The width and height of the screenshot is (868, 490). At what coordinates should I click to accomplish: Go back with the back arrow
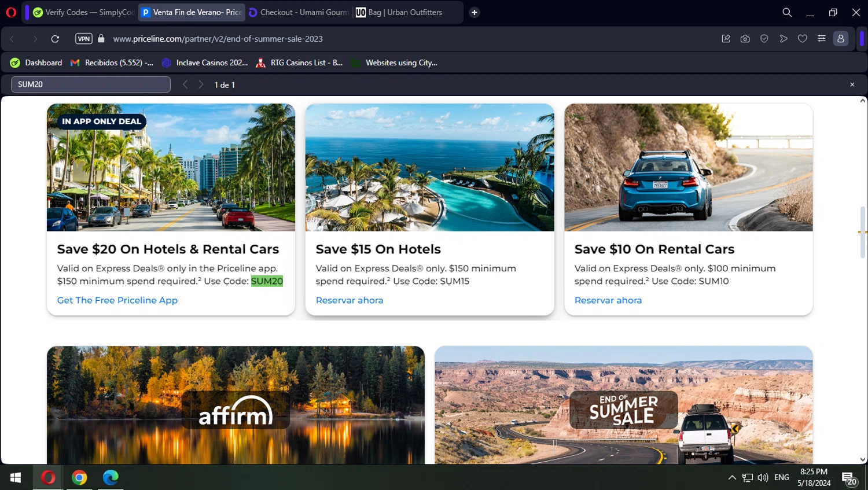(12, 39)
